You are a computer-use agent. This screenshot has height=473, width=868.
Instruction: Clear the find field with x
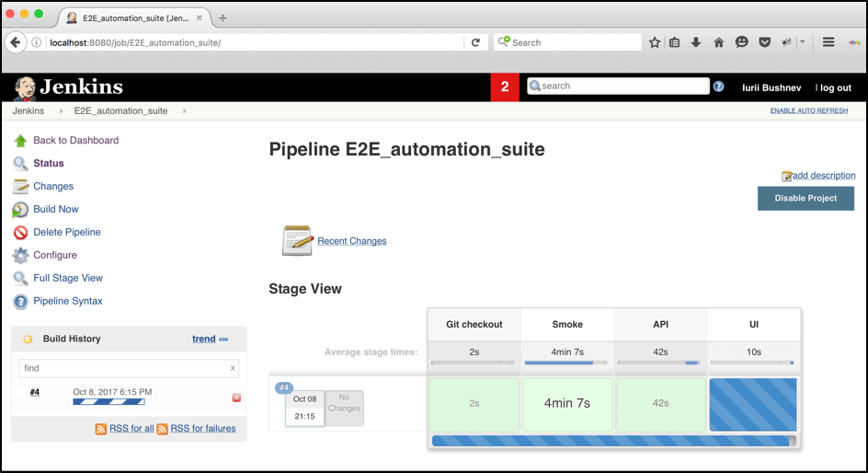click(233, 368)
